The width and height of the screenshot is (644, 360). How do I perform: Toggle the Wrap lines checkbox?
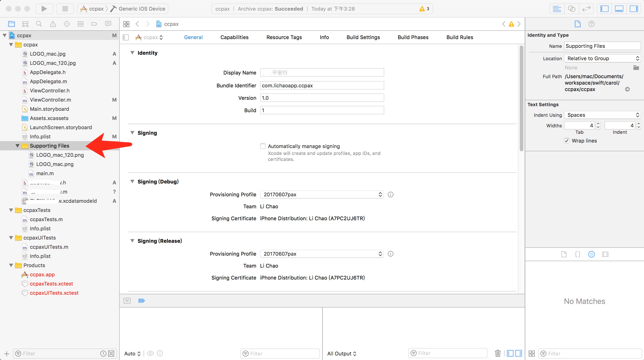(567, 141)
